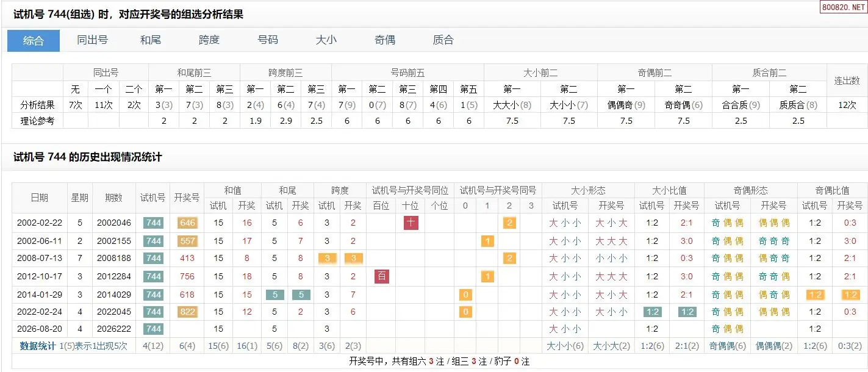Image resolution: width=868 pixels, height=372 pixels.
Task: Click the 连出数 12次 value
Action: coord(847,105)
